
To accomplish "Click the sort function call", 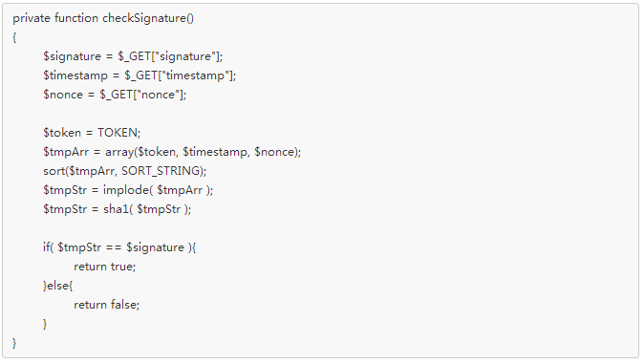I will (x=125, y=171).
